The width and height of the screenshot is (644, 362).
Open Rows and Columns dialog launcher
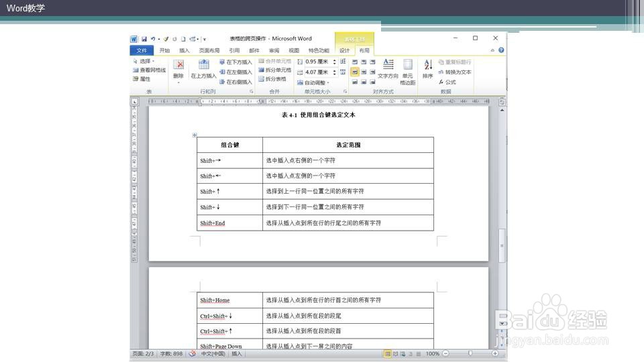click(x=252, y=92)
